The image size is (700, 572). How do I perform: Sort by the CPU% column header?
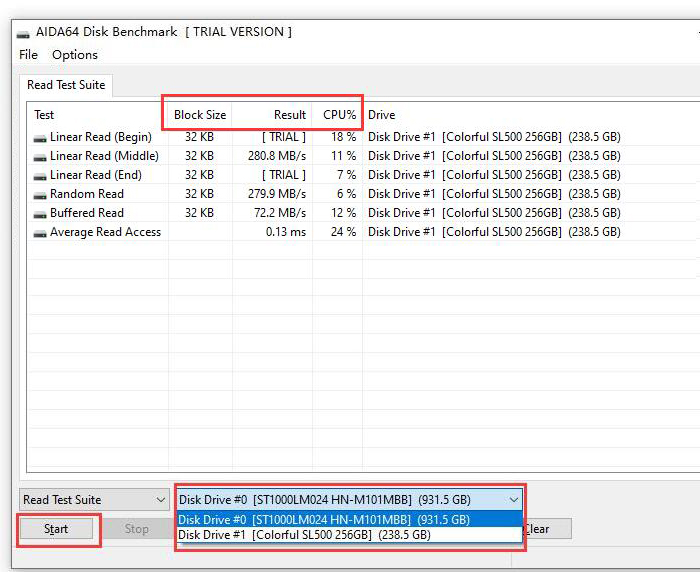point(338,115)
